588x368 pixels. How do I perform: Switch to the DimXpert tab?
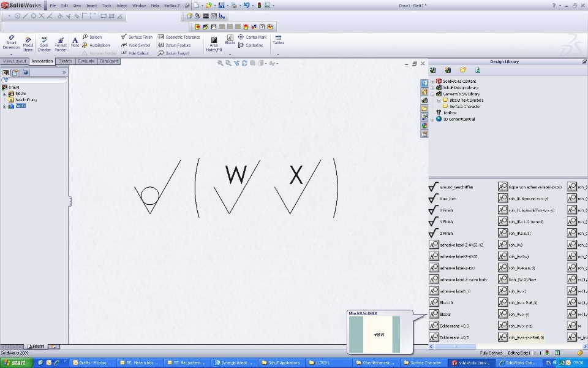(x=109, y=61)
